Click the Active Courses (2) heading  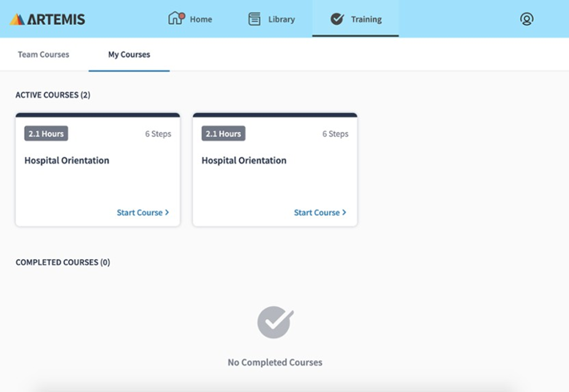[53, 95]
